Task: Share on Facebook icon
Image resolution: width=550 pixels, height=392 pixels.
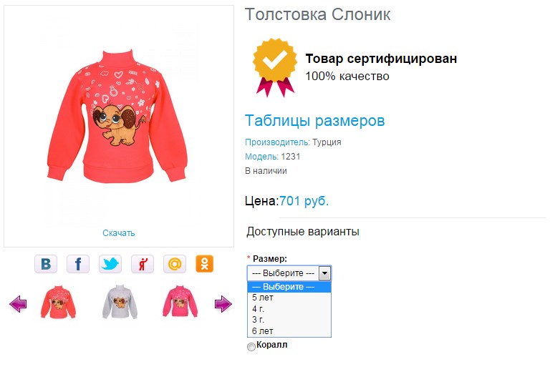Action: click(x=78, y=264)
